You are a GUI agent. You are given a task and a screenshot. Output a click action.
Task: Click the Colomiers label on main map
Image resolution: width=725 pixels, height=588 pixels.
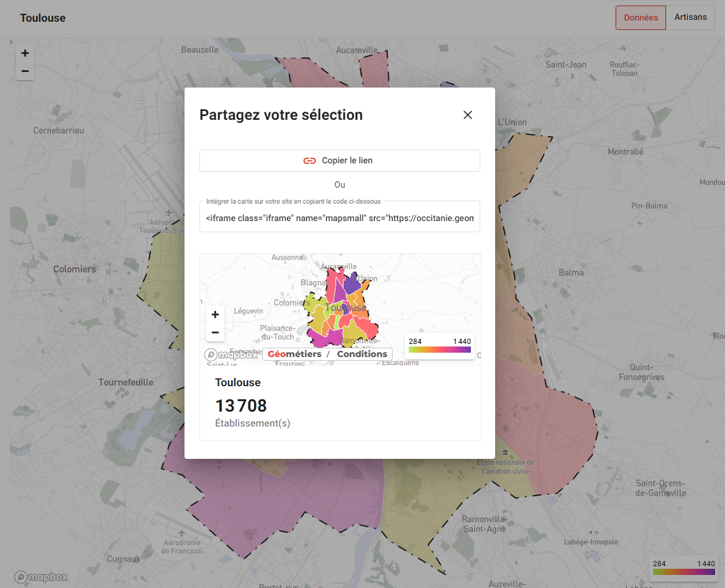click(x=75, y=269)
